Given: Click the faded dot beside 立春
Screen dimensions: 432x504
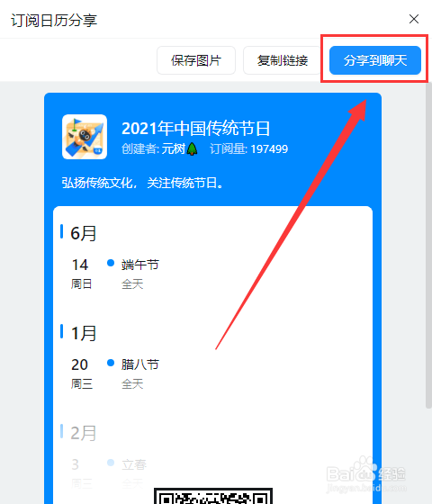Looking at the screenshot, I should [x=111, y=463].
